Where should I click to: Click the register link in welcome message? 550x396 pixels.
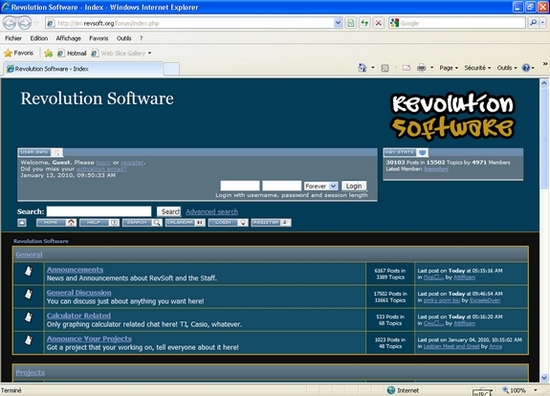(x=132, y=163)
